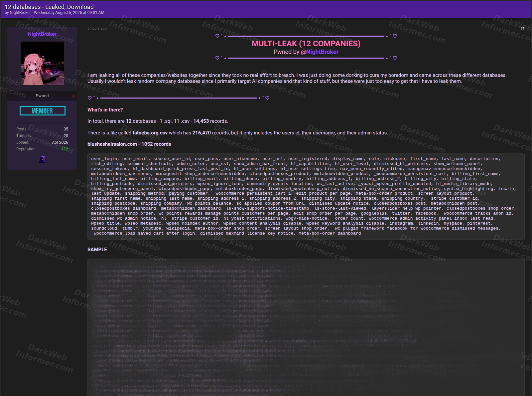
Task: Click the red offline status dot
Action: pyautogui.click(x=73, y=96)
